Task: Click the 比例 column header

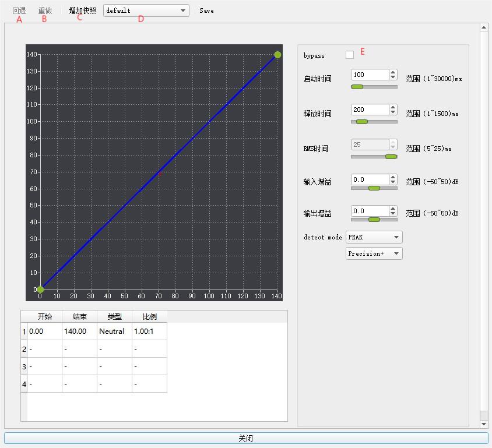Action: (x=150, y=317)
